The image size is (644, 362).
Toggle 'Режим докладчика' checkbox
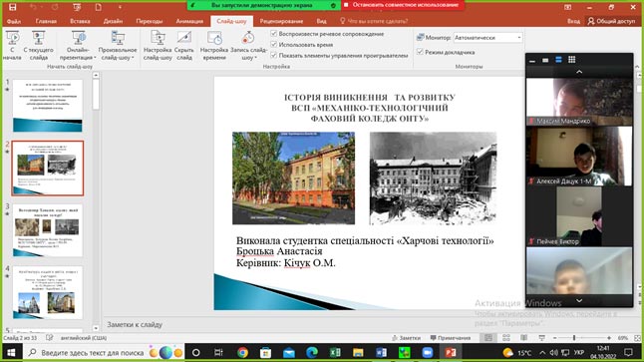tap(420, 52)
